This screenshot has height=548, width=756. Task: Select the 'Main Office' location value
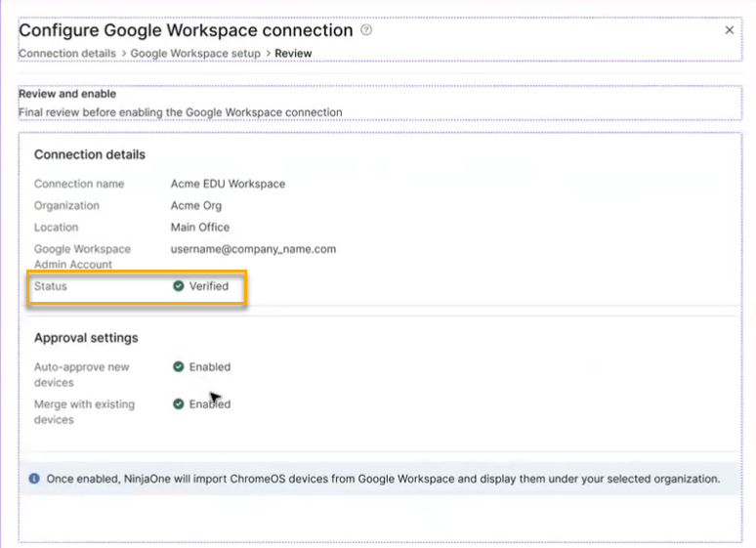click(200, 228)
